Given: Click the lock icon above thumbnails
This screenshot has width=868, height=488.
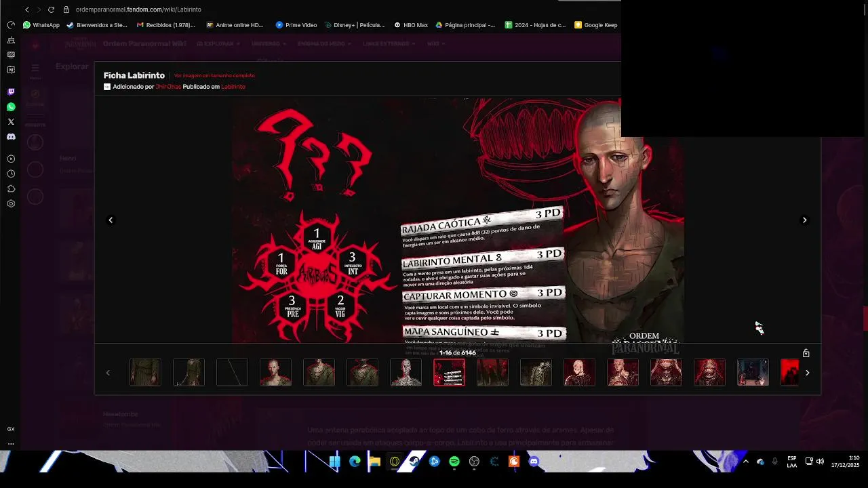Looking at the screenshot, I should (806, 353).
